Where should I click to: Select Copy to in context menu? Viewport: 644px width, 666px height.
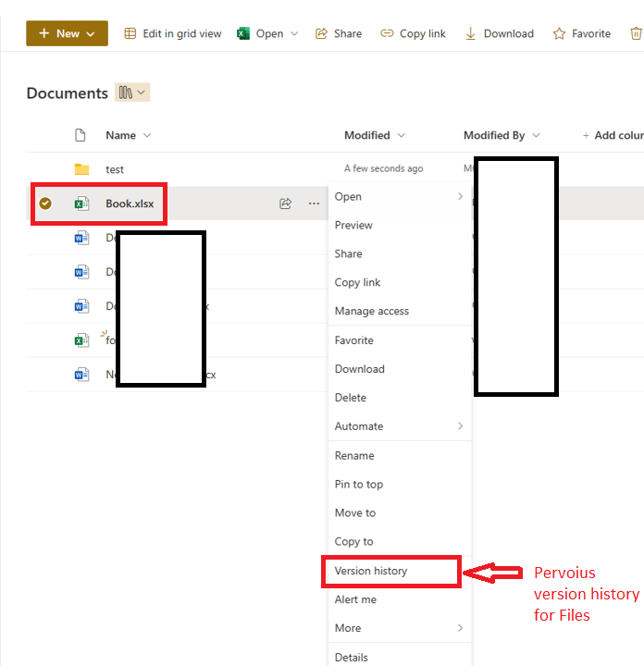click(400, 541)
